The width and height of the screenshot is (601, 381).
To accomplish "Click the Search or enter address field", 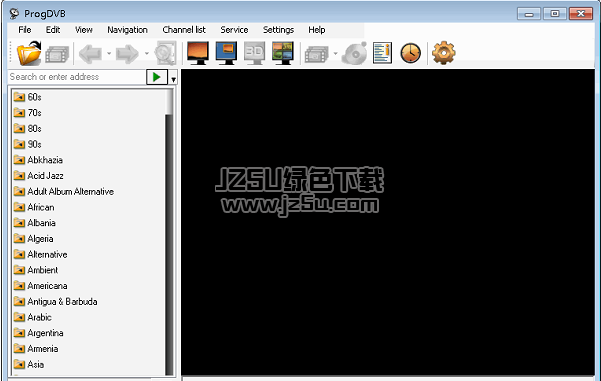I will click(77, 77).
